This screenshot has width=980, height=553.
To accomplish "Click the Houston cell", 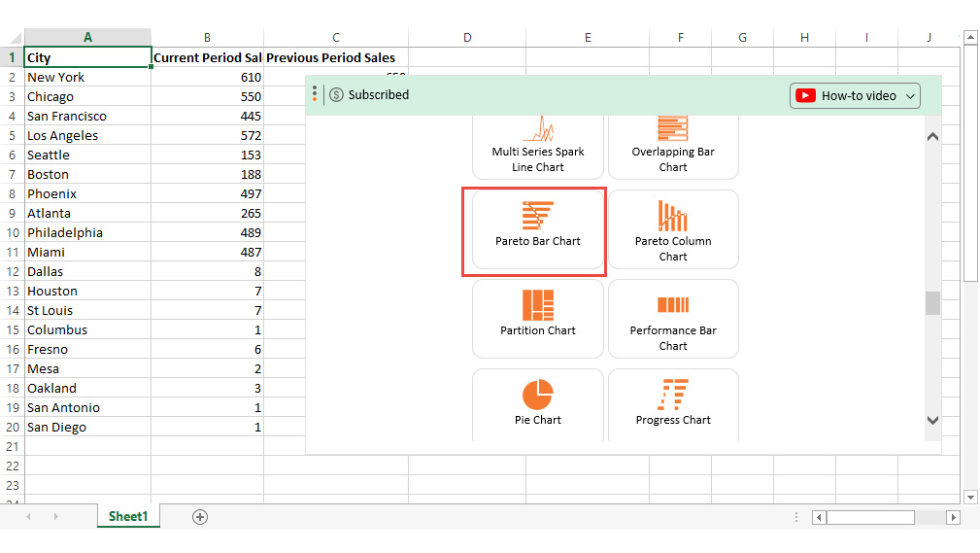I will pos(87,291).
